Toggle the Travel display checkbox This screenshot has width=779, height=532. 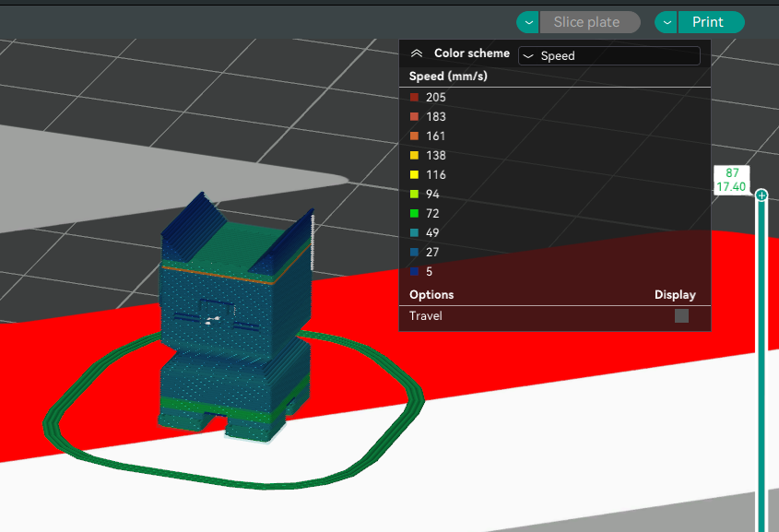(681, 316)
